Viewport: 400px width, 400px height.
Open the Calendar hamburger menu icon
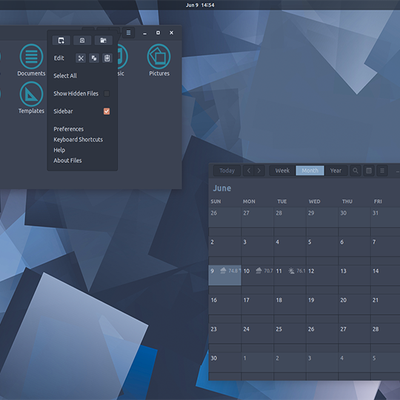tap(382, 171)
